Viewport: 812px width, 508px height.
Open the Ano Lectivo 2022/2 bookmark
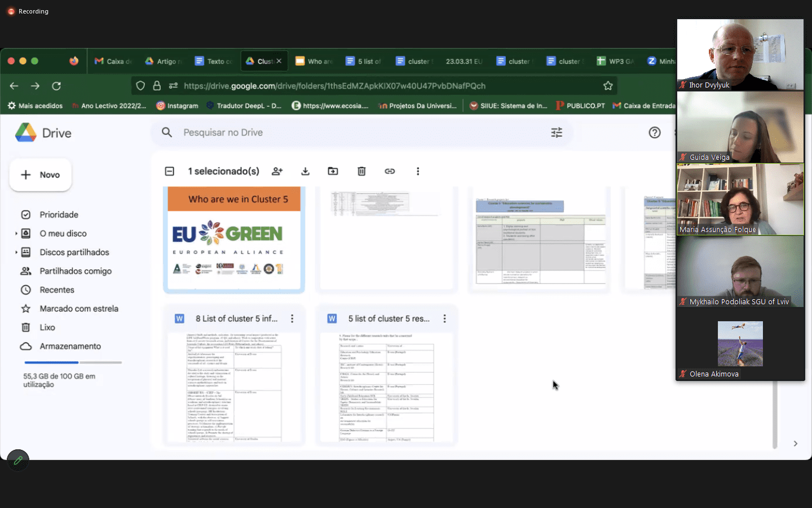pos(109,106)
